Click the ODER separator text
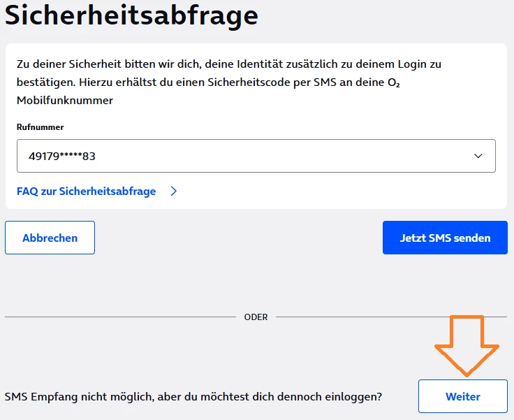Screen dimensions: 514x420 (x=256, y=317)
